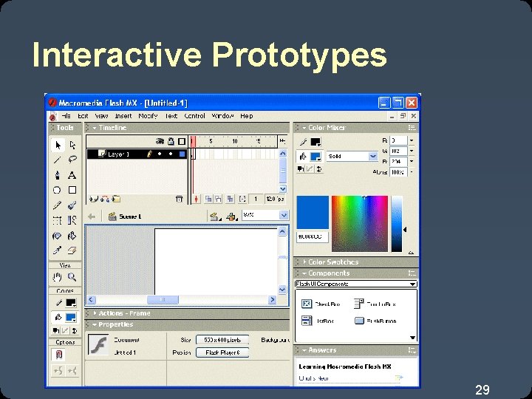Select the Line tool
Image resolution: width=532 pixels, height=399 pixels.
pos(58,160)
